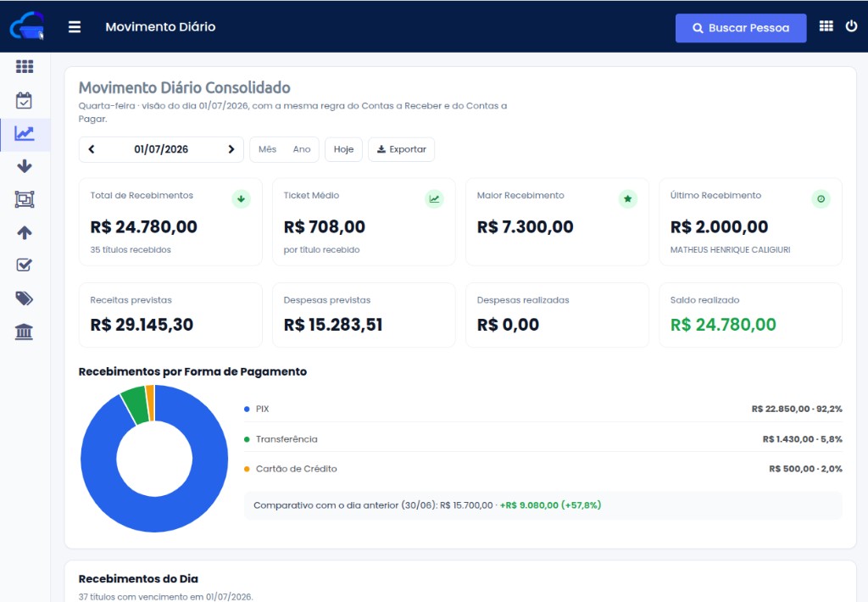The height and width of the screenshot is (602, 868).
Task: Click the Movimento Diário title in header
Action: [160, 26]
